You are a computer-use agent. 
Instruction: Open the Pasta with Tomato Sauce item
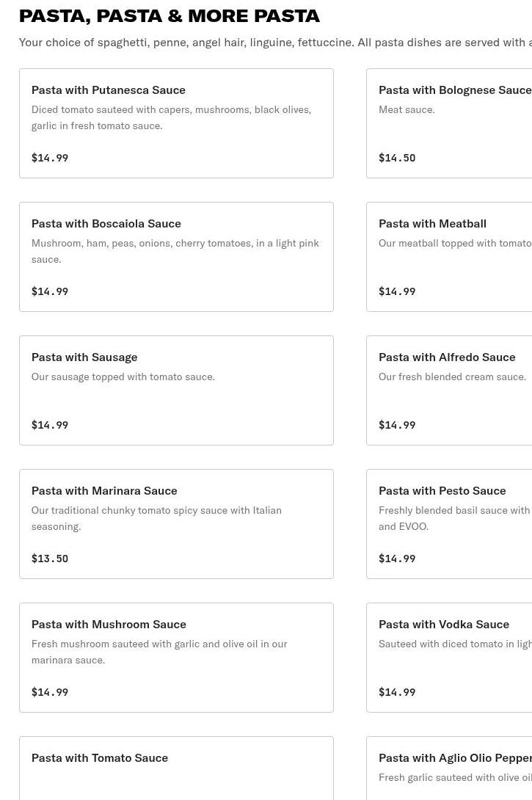(x=100, y=758)
